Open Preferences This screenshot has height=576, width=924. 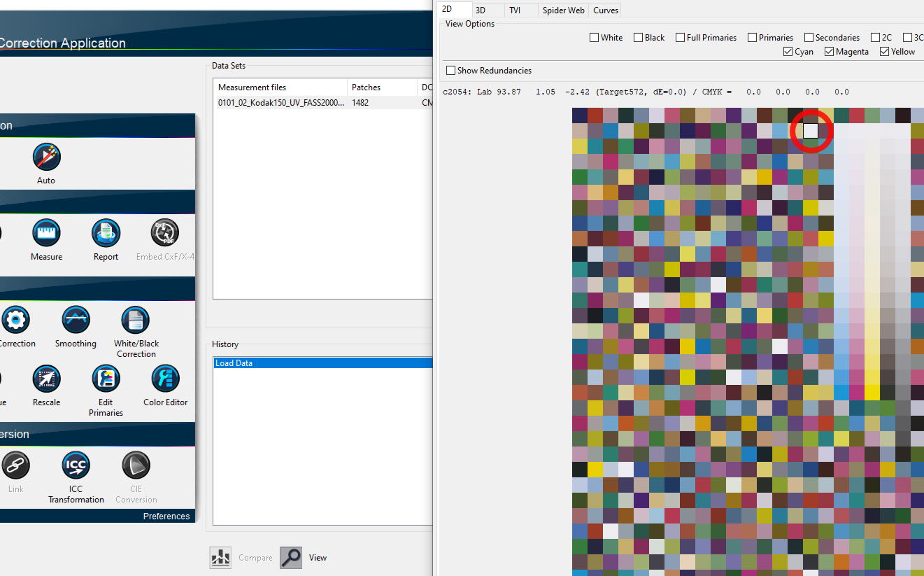coord(166,517)
